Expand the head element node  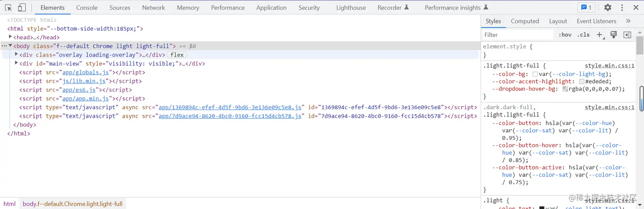11,37
